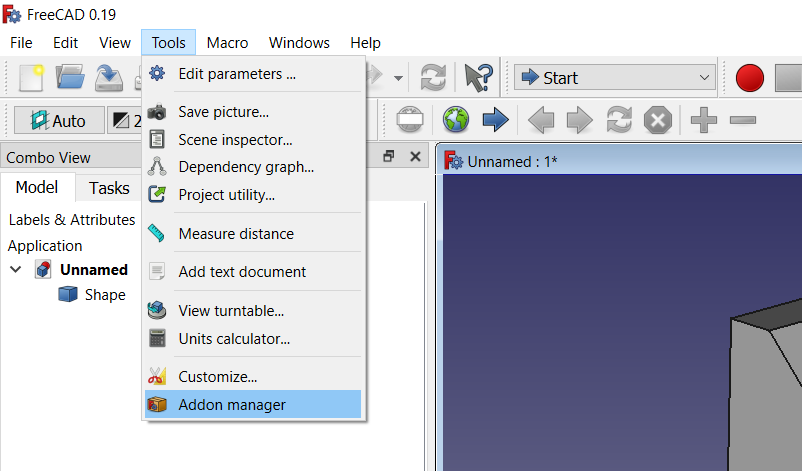Open Project utility... entry
Screen dimensions: 802x471
click(253, 195)
